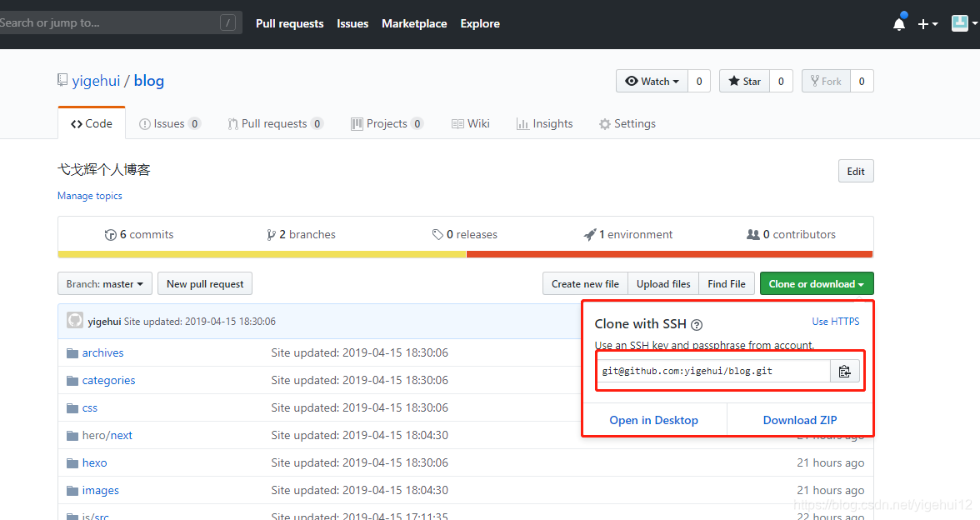This screenshot has width=980, height=520.
Task: Expand the Branch: master dropdown
Action: pos(105,283)
